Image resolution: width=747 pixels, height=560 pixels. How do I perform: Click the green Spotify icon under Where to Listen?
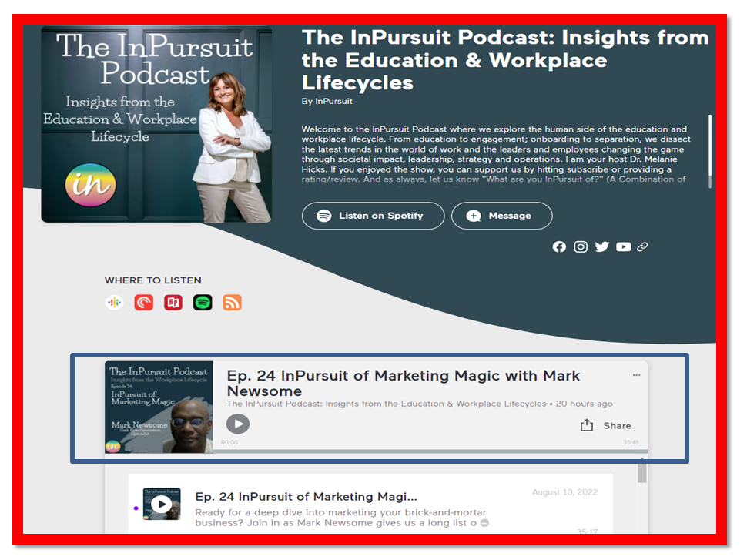pos(203,303)
